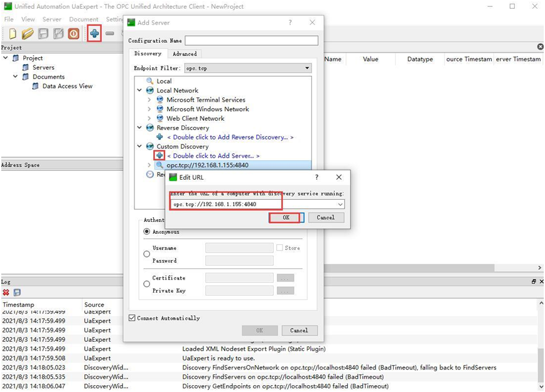Collapse the Custom Discovery node
The image size is (545, 392).
pyautogui.click(x=139, y=146)
